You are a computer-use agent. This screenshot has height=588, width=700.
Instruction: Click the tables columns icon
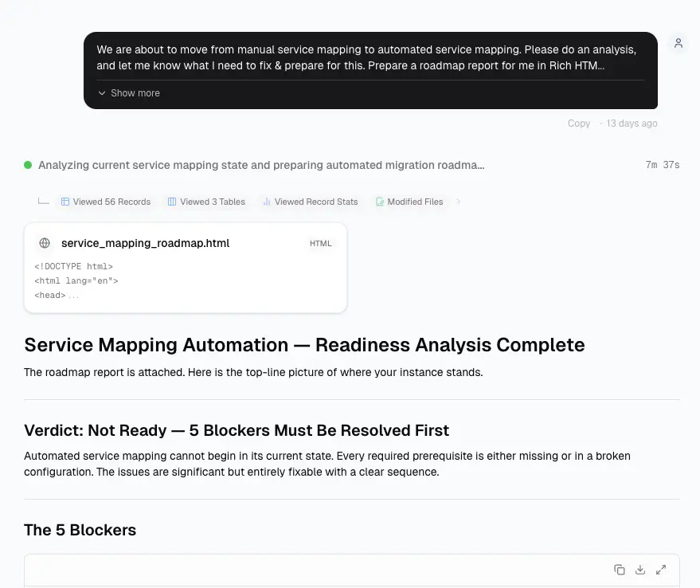coord(172,202)
